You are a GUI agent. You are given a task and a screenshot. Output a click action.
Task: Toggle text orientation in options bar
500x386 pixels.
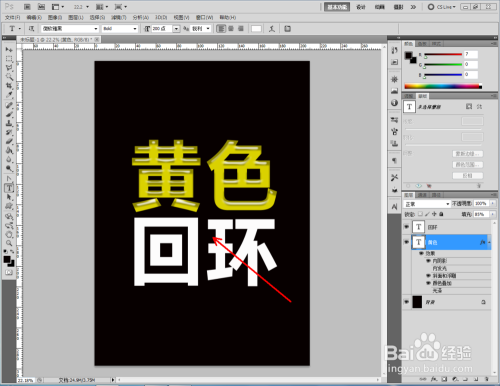pyautogui.click(x=31, y=29)
